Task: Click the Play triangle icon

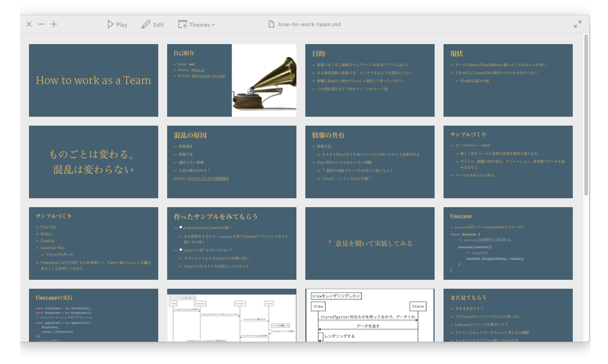Action: [x=110, y=24]
